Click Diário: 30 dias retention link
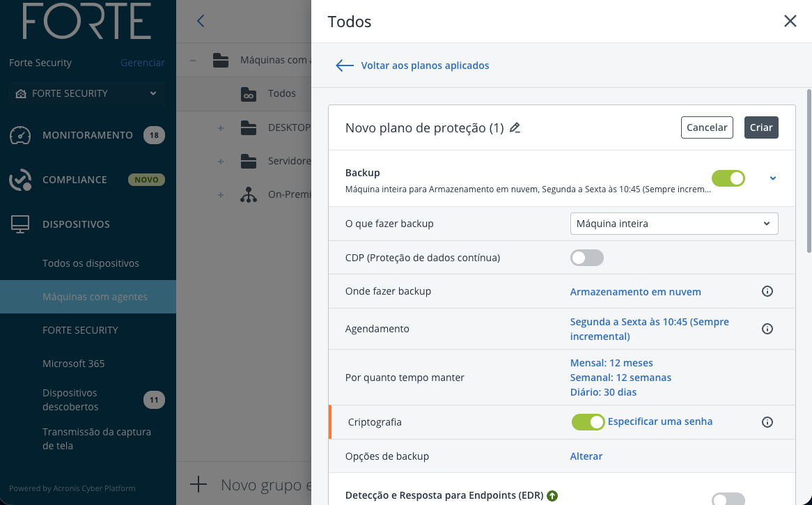This screenshot has width=812, height=505. pos(603,391)
